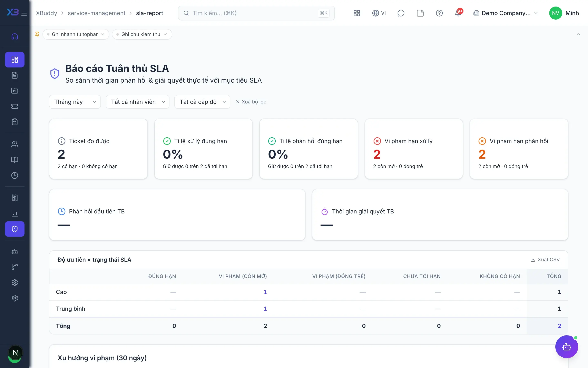This screenshot has width=588, height=368.
Task: Expand the 'Tất cả cấp độ' dropdown
Action: (x=202, y=102)
